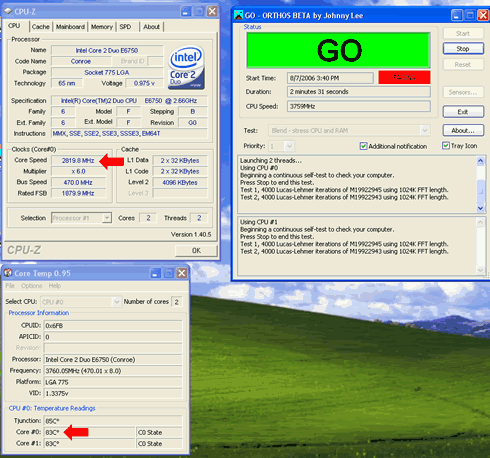Click the Number of cores field
490x458 pixels.
[x=177, y=302]
